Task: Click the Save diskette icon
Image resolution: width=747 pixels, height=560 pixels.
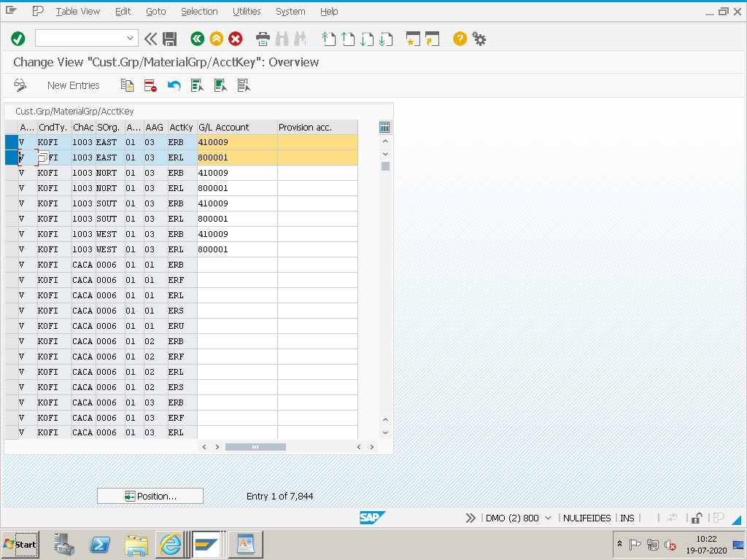Action: (169, 39)
